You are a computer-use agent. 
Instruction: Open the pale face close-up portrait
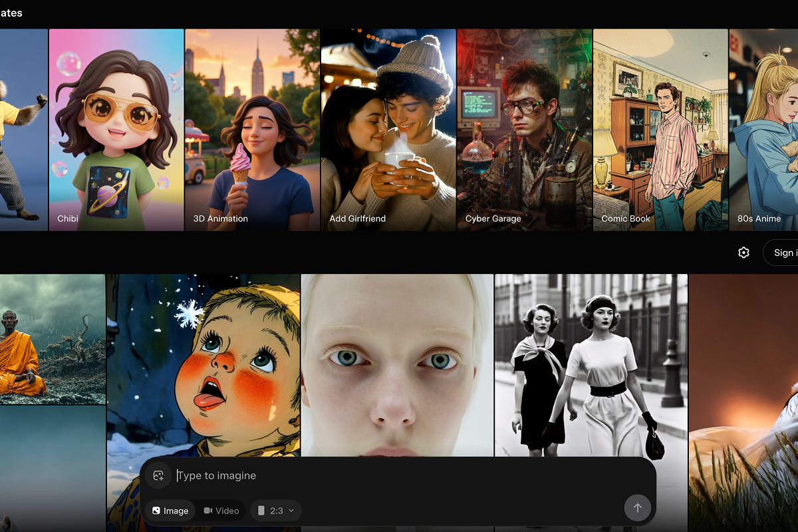pyautogui.click(x=398, y=365)
